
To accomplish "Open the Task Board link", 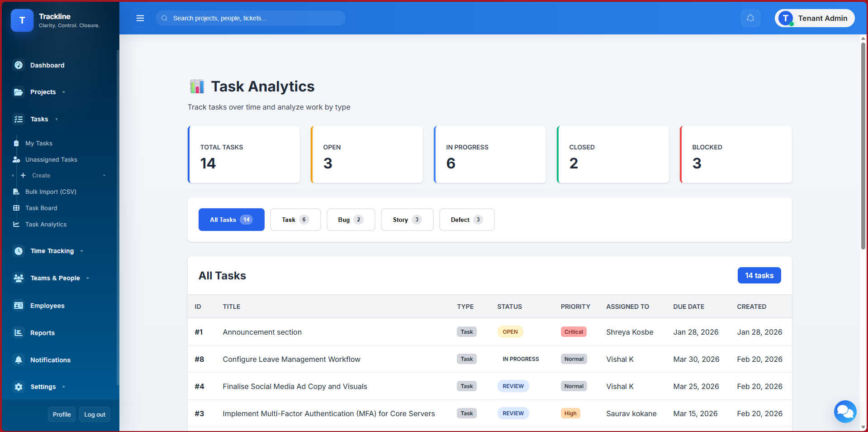I will point(41,208).
